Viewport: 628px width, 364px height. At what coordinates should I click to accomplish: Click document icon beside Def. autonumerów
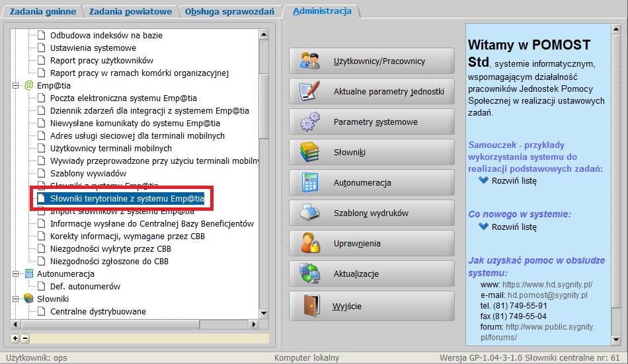coord(41,286)
